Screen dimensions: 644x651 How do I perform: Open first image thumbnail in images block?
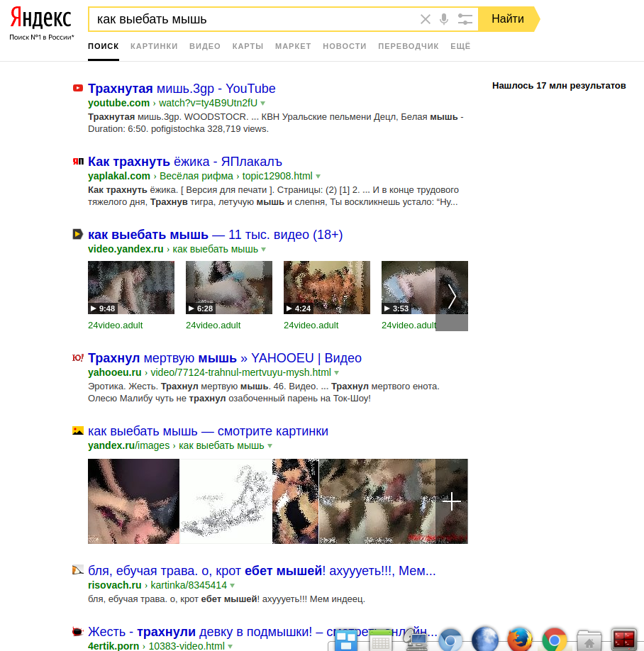point(134,501)
